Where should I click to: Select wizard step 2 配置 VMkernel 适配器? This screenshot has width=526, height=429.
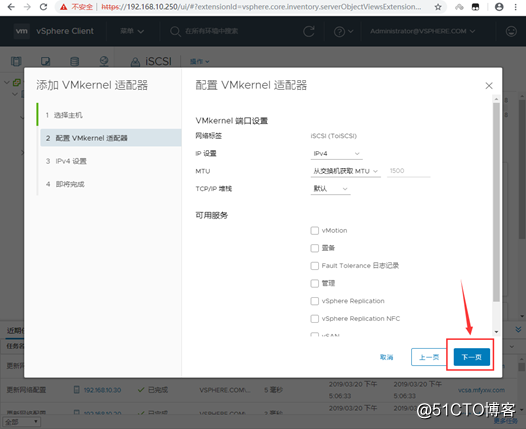point(111,138)
